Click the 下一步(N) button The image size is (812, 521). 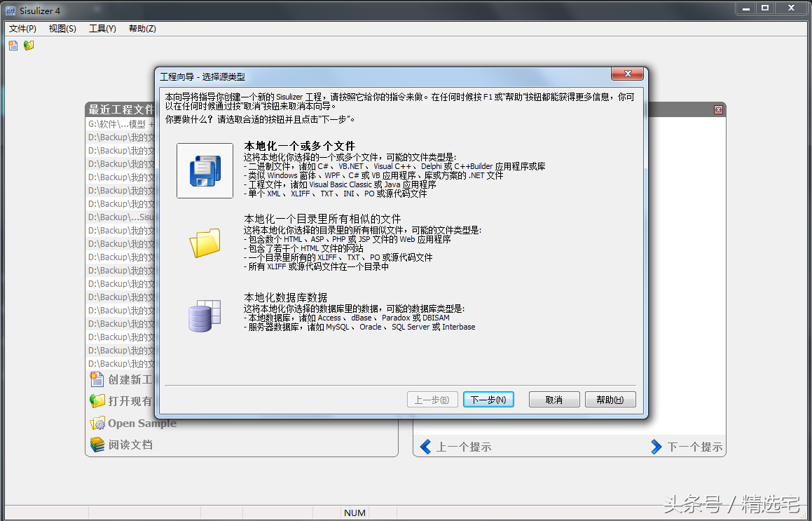[488, 400]
